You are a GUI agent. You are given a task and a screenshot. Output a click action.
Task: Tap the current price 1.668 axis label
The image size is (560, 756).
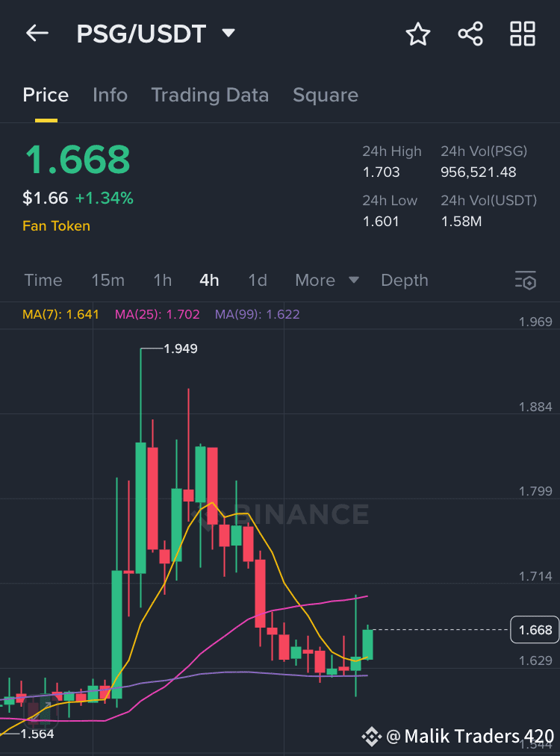click(535, 630)
